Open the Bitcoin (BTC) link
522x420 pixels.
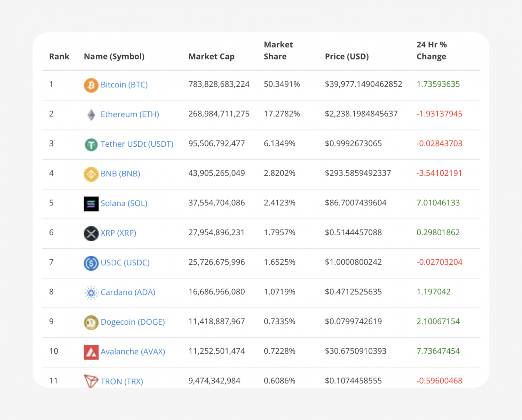[x=124, y=85]
